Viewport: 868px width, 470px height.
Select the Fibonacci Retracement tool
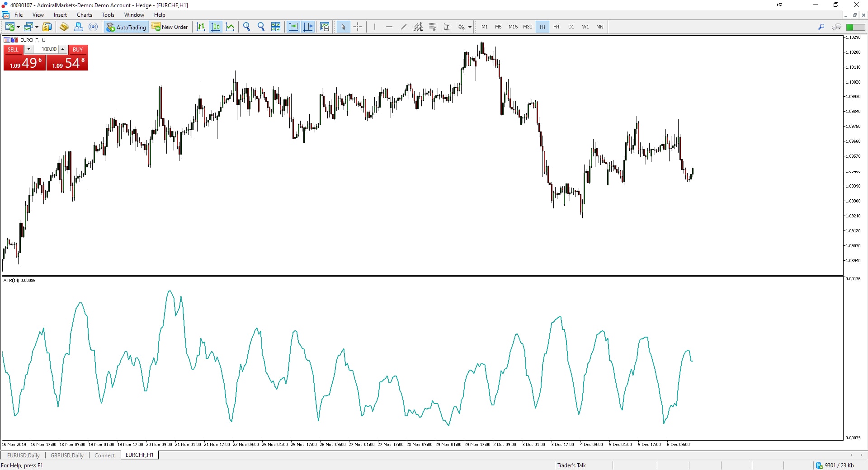pos(433,27)
